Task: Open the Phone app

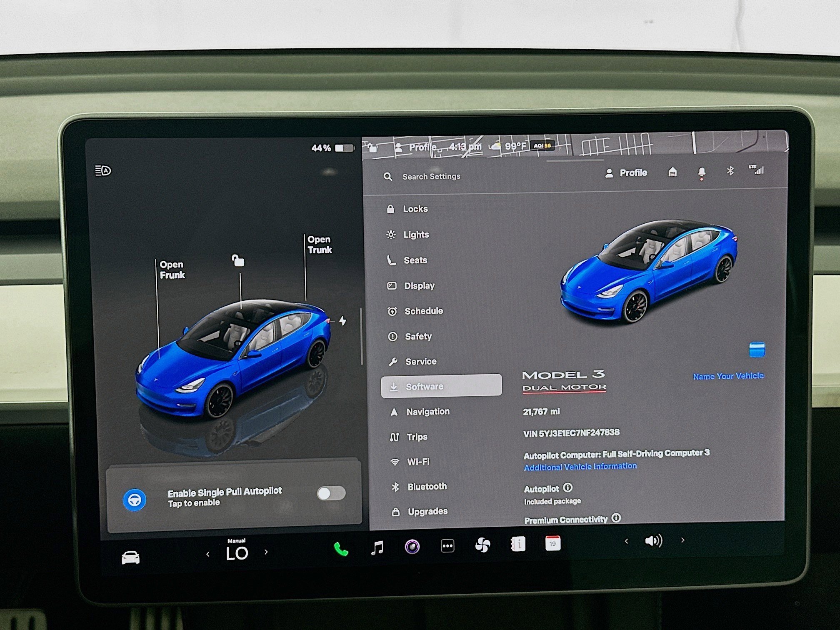Action: tap(341, 549)
